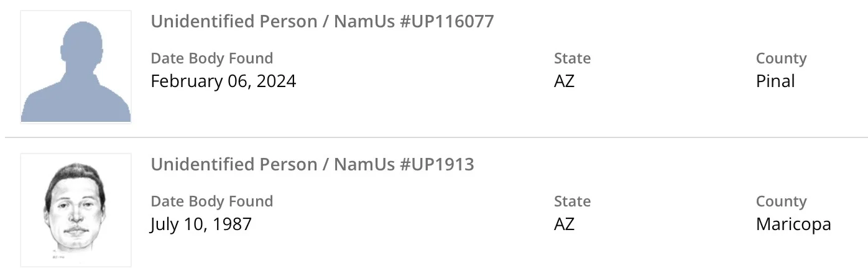
Task: Click the 'County' label above Pinal
Action: point(781,58)
